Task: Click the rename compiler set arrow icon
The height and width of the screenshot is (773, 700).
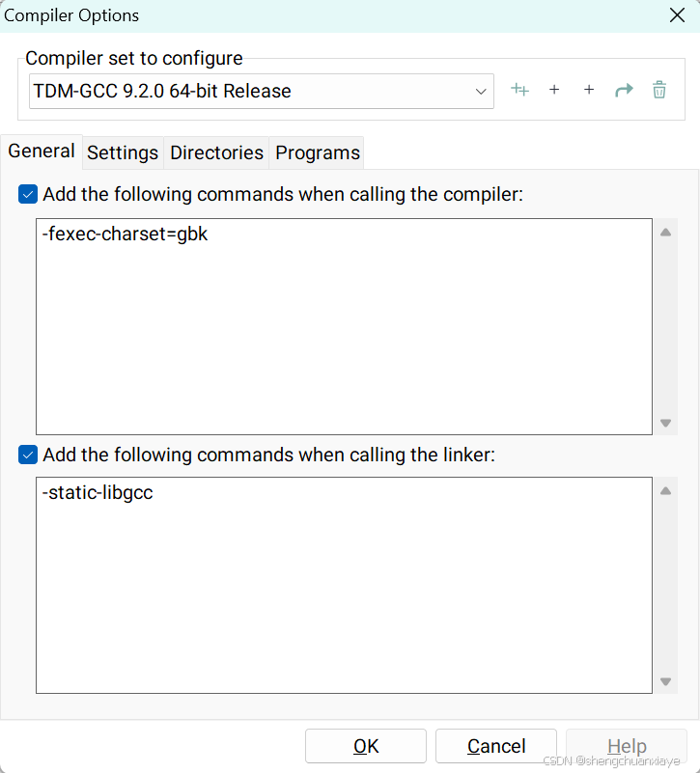Action: tap(624, 90)
